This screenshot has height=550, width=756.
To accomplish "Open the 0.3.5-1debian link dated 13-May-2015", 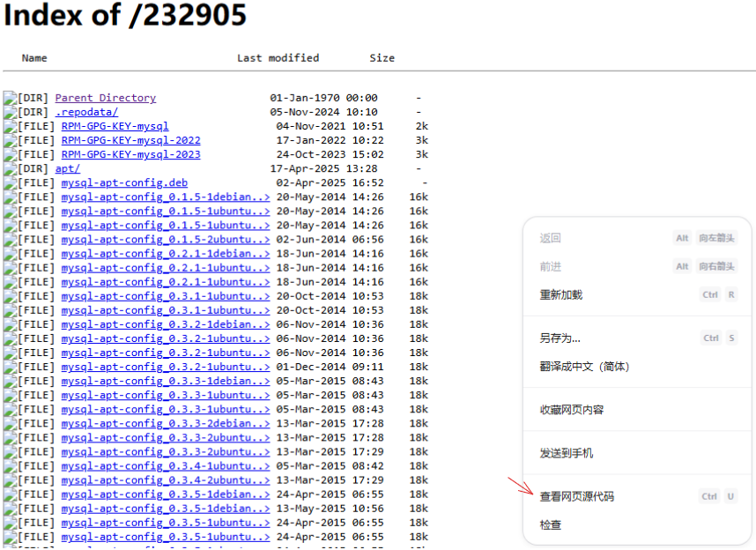I will (x=166, y=509).
